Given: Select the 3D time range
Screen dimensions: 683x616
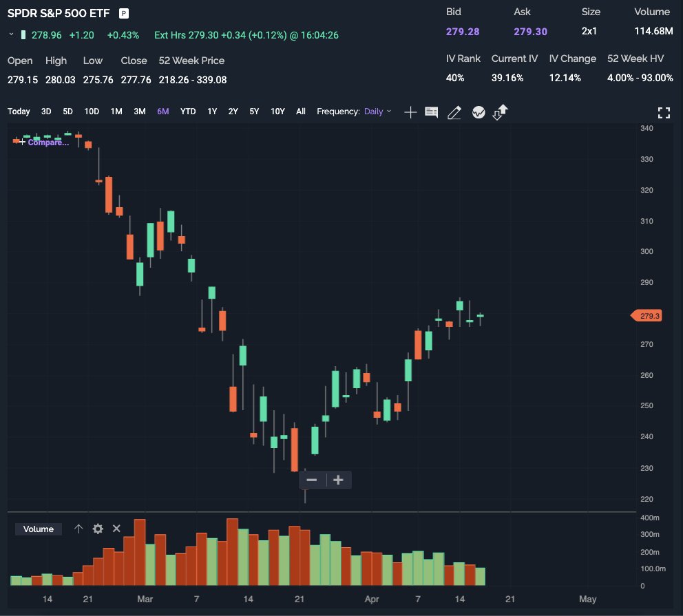Looking at the screenshot, I should click(46, 111).
